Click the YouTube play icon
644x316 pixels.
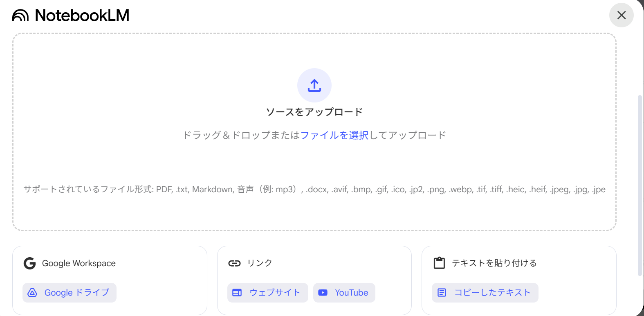point(323,293)
